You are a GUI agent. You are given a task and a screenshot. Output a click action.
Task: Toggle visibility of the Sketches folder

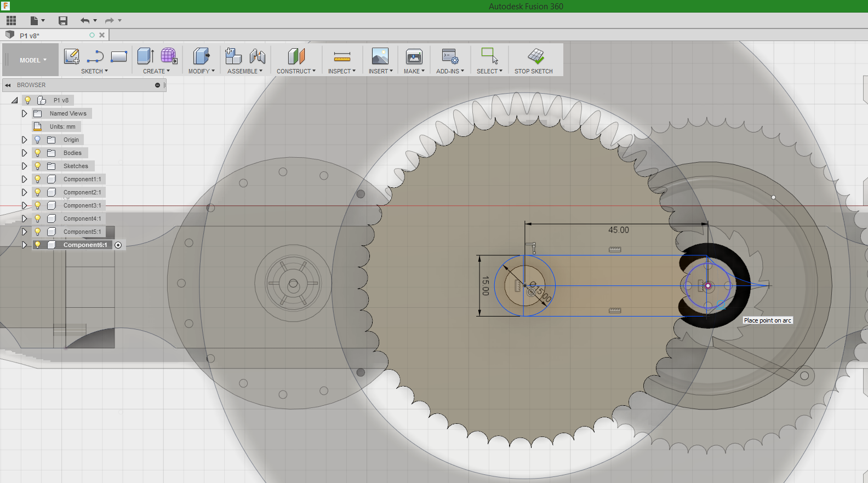(37, 166)
